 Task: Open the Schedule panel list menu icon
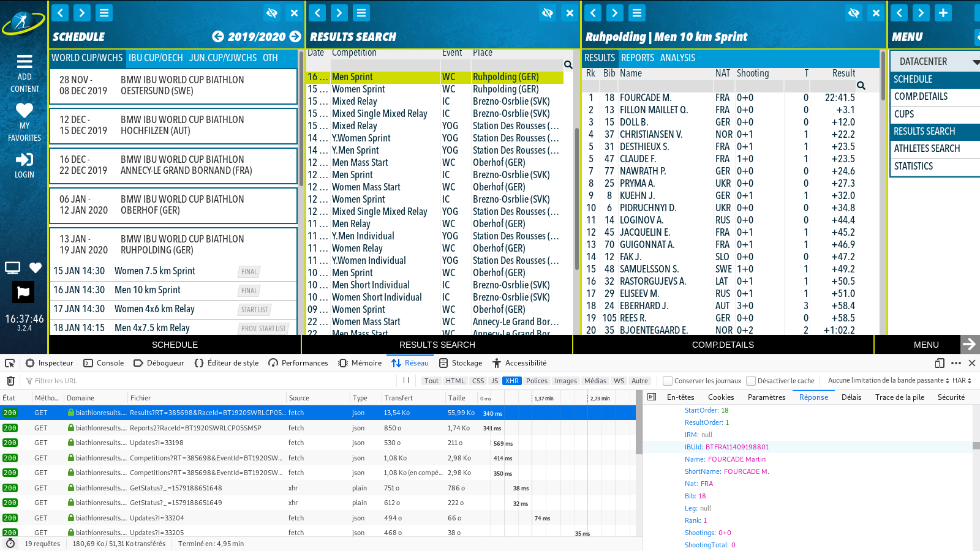point(104,13)
